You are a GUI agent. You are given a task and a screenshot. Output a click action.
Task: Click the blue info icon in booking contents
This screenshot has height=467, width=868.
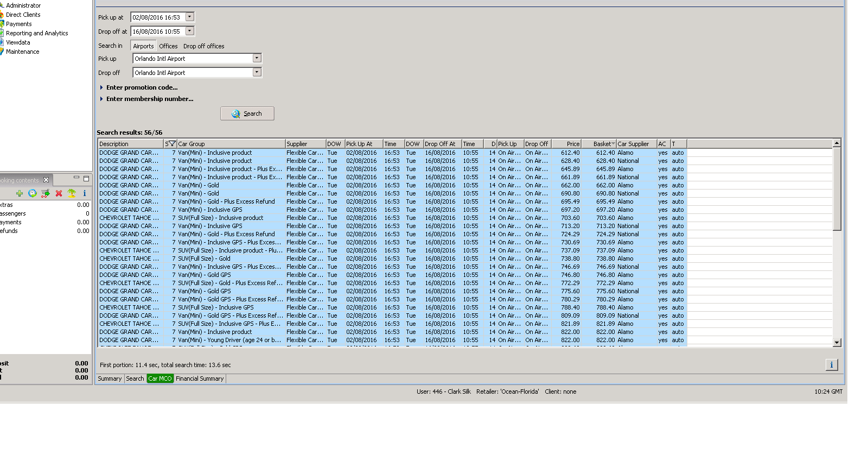click(85, 193)
